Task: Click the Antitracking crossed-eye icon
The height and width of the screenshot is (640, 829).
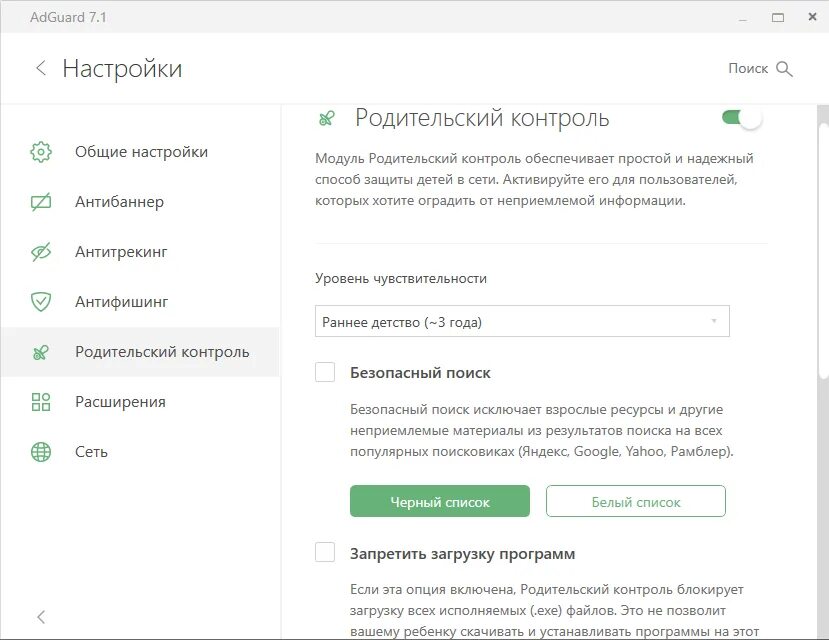Action: pos(41,252)
